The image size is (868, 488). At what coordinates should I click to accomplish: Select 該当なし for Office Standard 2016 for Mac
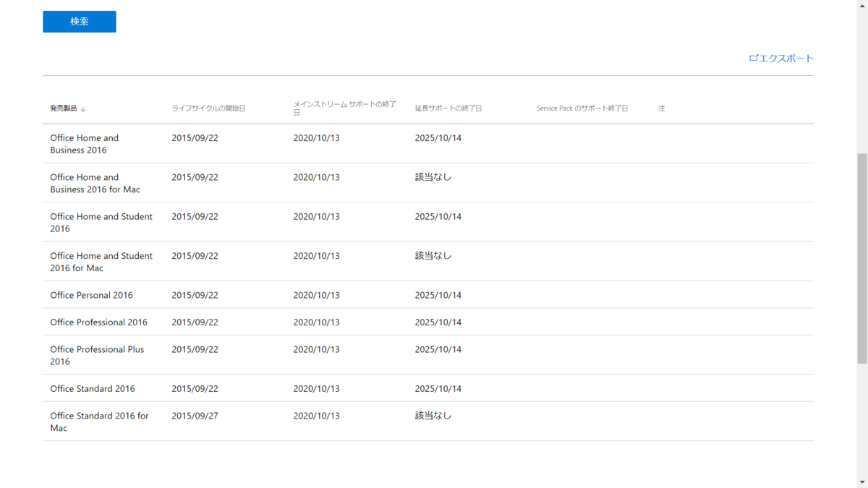coord(433,416)
